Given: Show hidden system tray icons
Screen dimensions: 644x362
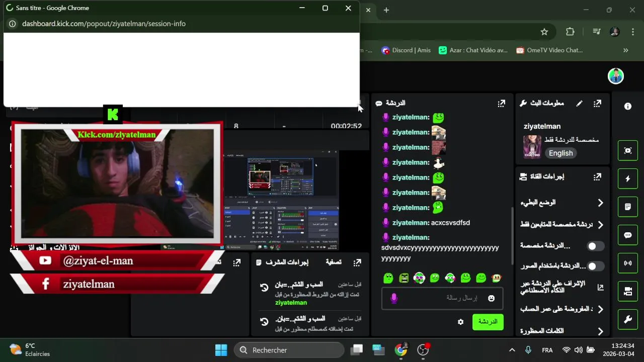Looking at the screenshot, I should 512,350.
